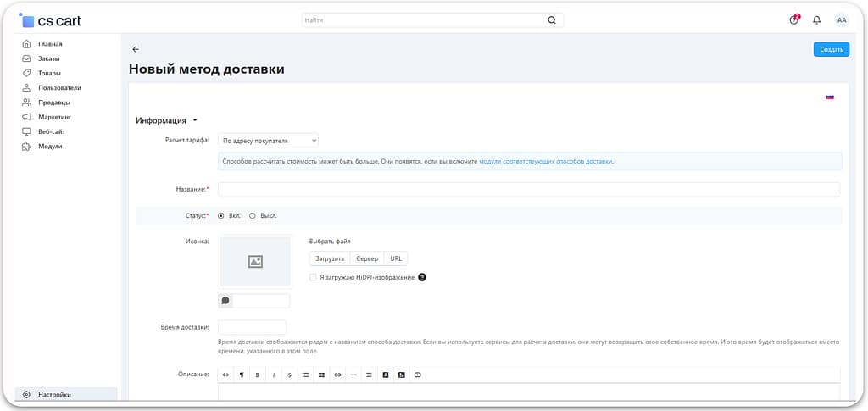Follow 'модули соответствующих способов доставки' link
The height and width of the screenshot is (411, 868).
[545, 161]
